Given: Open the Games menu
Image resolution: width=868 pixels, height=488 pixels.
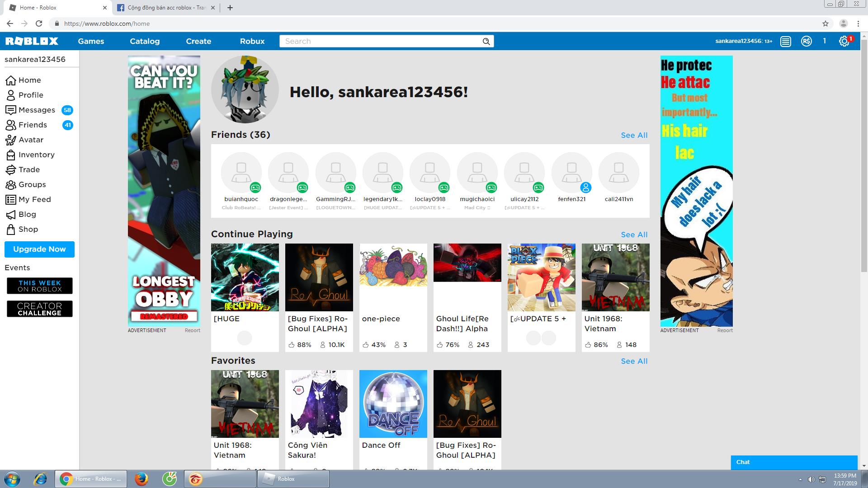Looking at the screenshot, I should 91,41.
